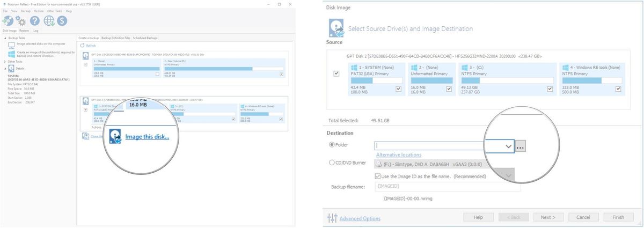Click the Windows icon of Windows RE tools partition

tap(565, 68)
